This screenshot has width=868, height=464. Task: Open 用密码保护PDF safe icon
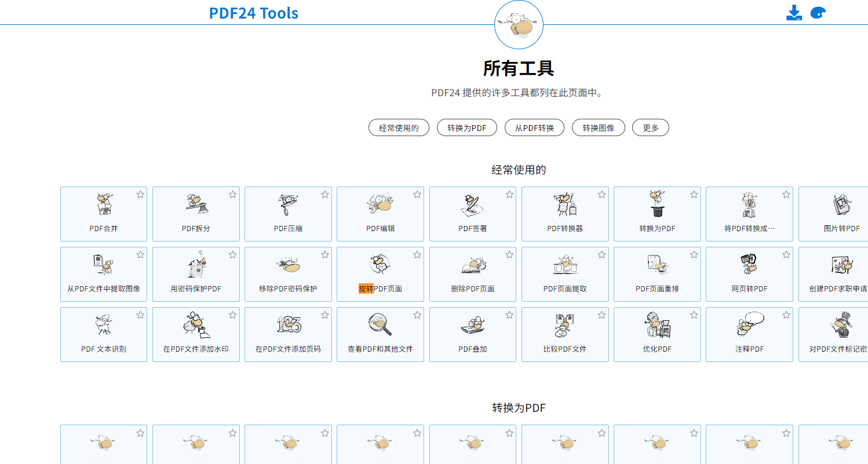(196, 265)
